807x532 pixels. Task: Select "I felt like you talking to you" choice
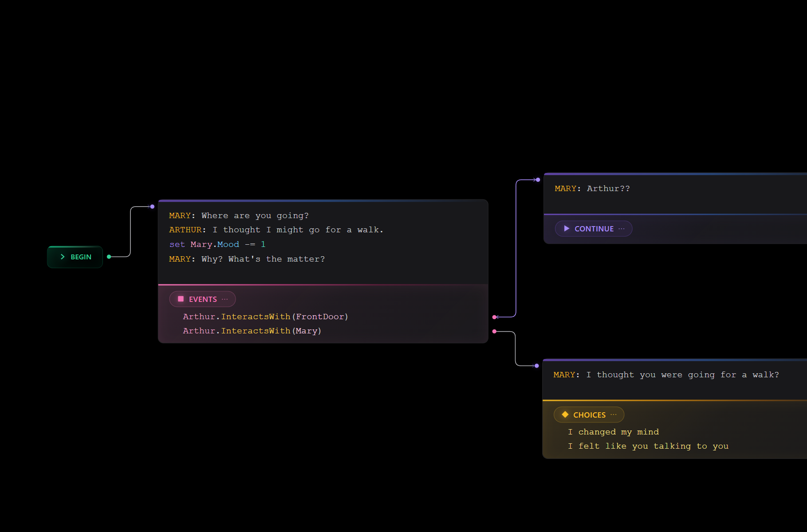[648, 446]
